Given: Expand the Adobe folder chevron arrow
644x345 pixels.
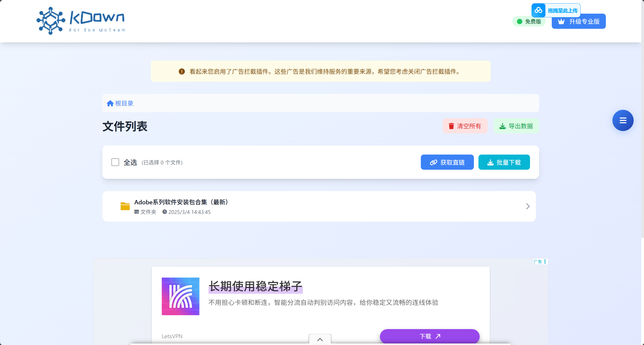Looking at the screenshot, I should (528, 206).
